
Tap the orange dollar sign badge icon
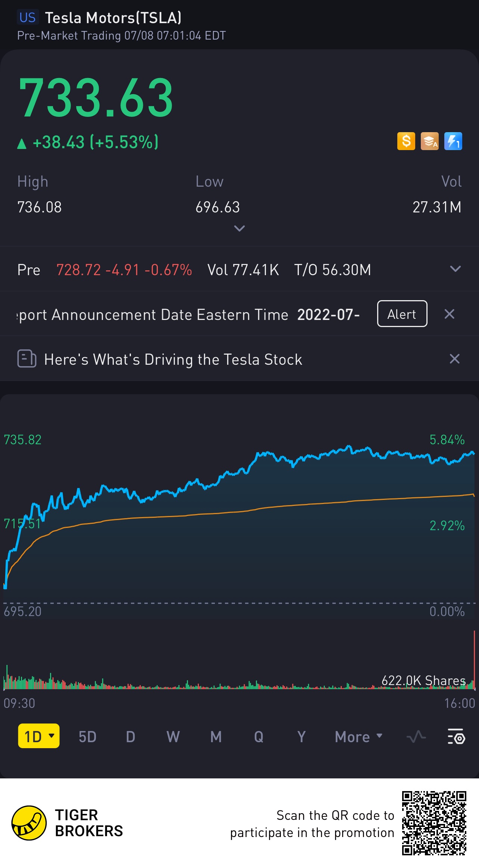(x=406, y=141)
